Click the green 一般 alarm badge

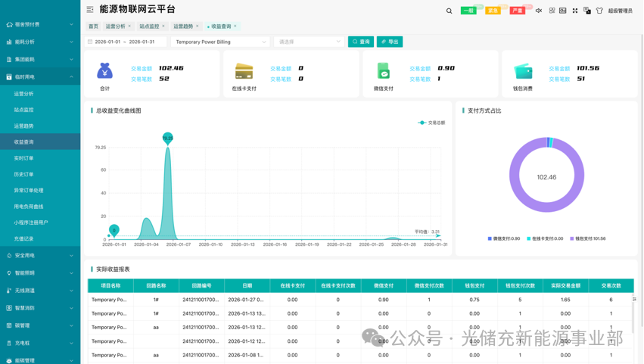468,11
